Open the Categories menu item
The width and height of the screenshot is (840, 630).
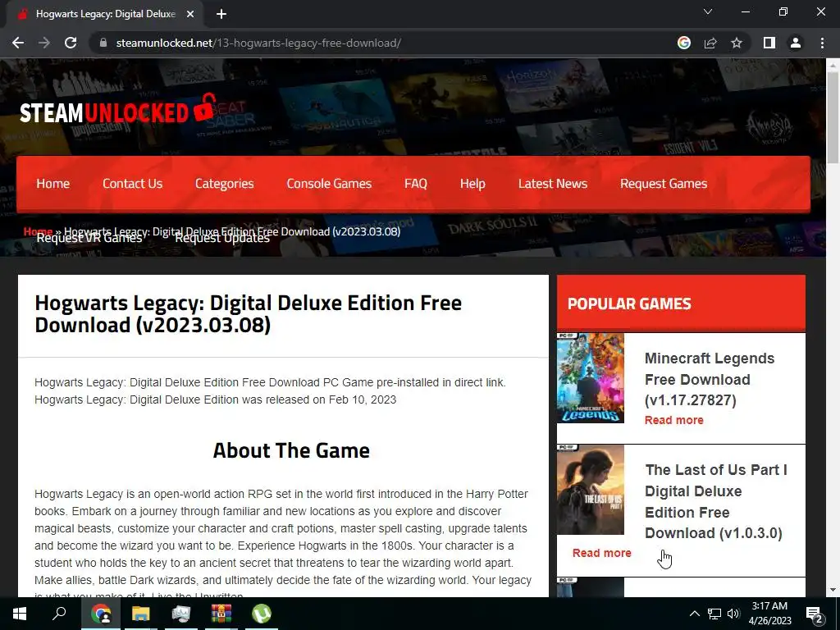[x=225, y=183]
